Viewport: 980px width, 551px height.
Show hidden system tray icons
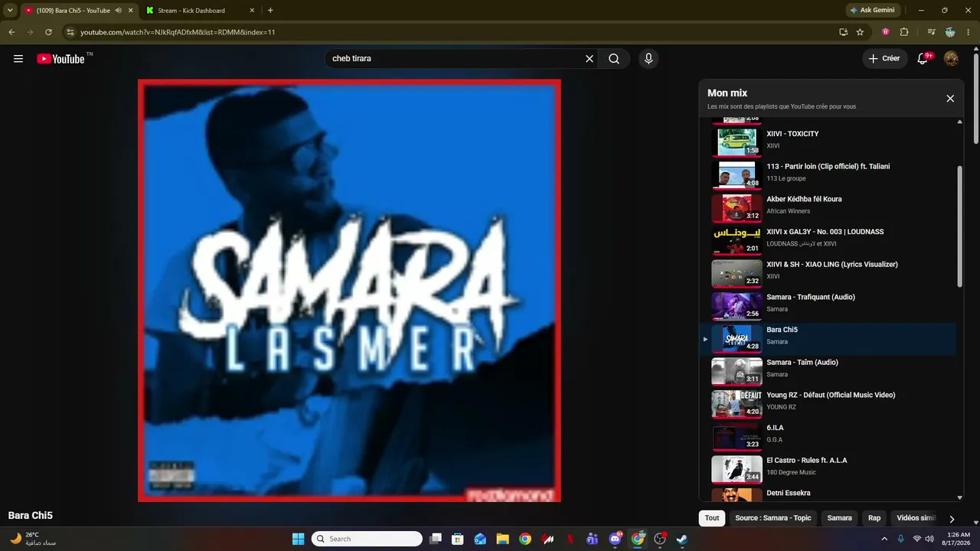(x=884, y=539)
